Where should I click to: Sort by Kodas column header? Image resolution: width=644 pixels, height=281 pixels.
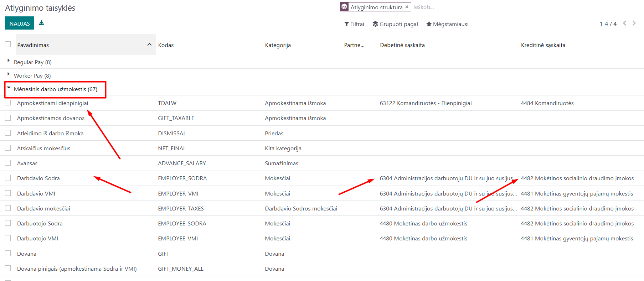tap(166, 45)
